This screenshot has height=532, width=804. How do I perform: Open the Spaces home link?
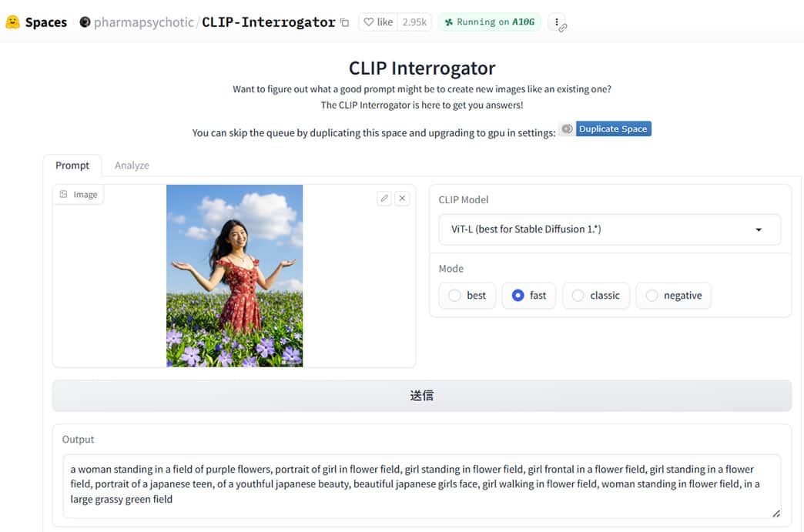45,22
